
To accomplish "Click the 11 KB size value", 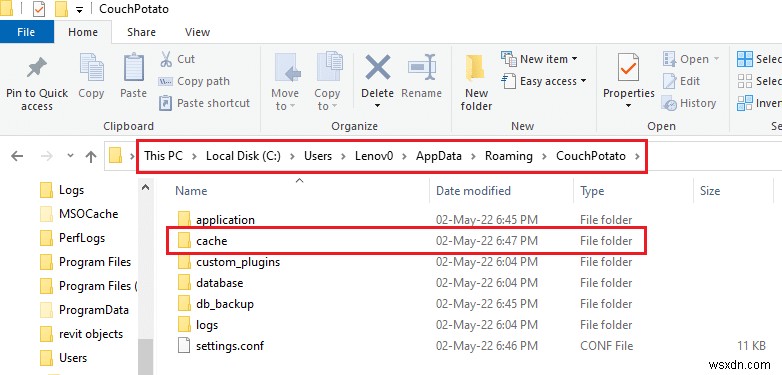I will (x=753, y=346).
